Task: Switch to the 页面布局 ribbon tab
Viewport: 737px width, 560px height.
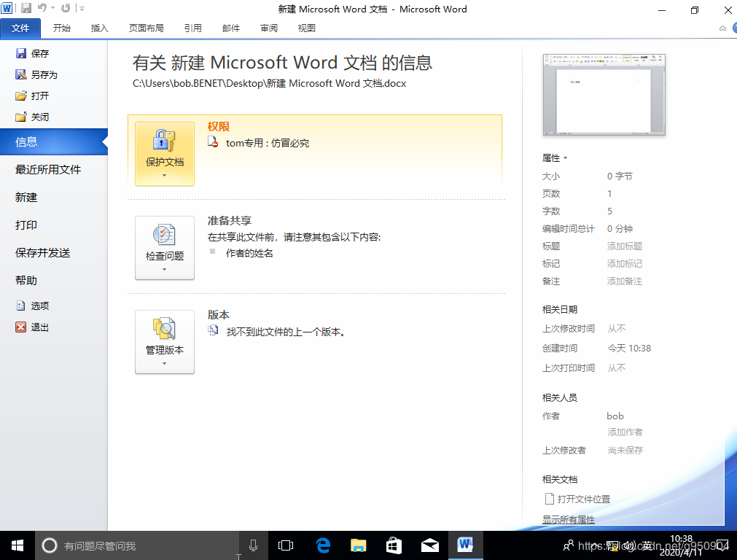Action: pyautogui.click(x=147, y=28)
